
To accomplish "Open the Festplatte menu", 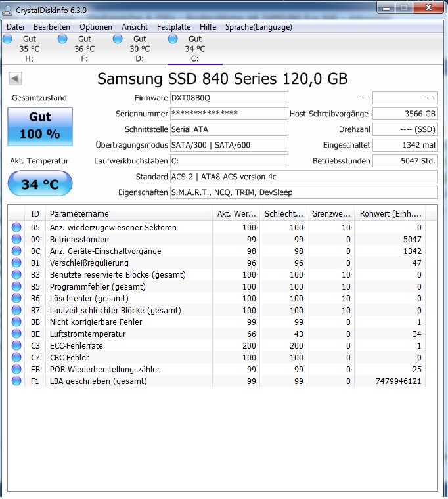I will (x=173, y=27).
